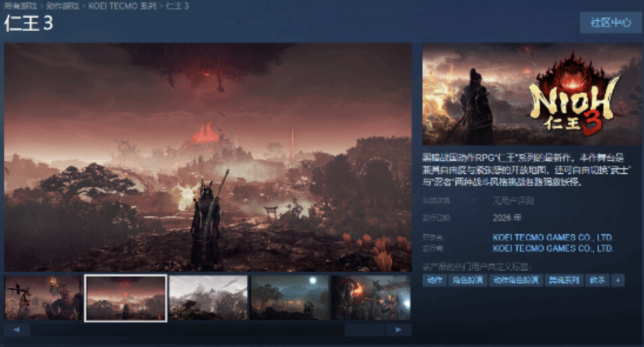
Task: Click the 2026 年 release date text
Action: coord(507,217)
